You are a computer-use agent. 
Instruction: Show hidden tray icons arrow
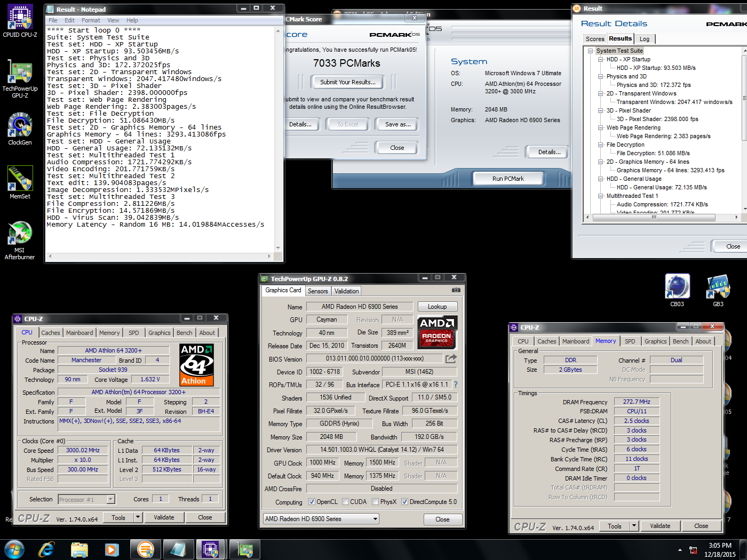pyautogui.click(x=680, y=550)
